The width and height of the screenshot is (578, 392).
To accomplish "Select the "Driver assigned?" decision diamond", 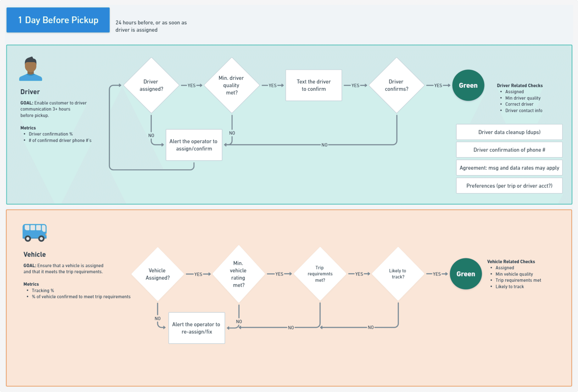I will (x=151, y=85).
